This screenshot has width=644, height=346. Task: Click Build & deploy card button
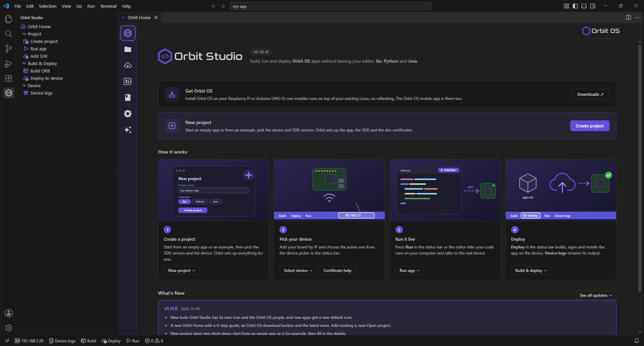(531, 271)
